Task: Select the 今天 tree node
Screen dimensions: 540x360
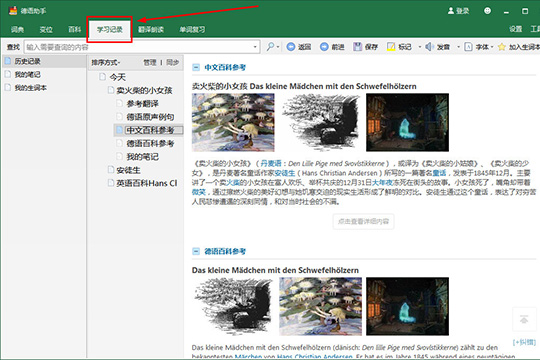Action: click(x=117, y=77)
